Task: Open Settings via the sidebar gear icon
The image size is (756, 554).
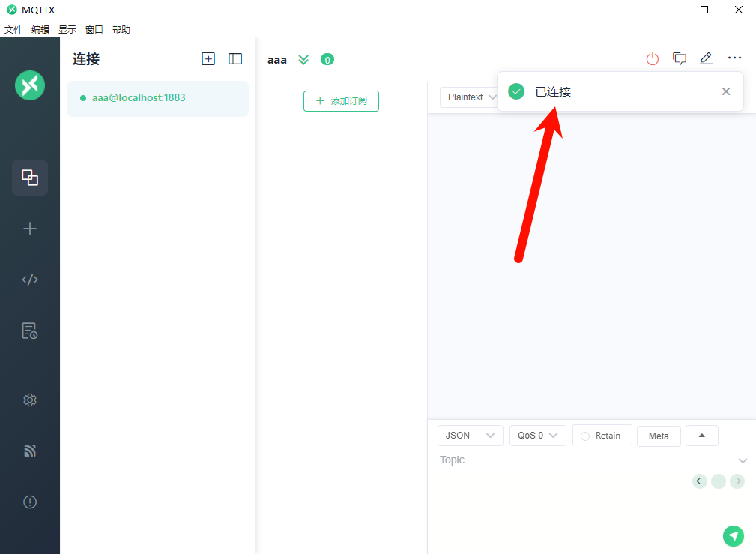Action: coord(30,400)
